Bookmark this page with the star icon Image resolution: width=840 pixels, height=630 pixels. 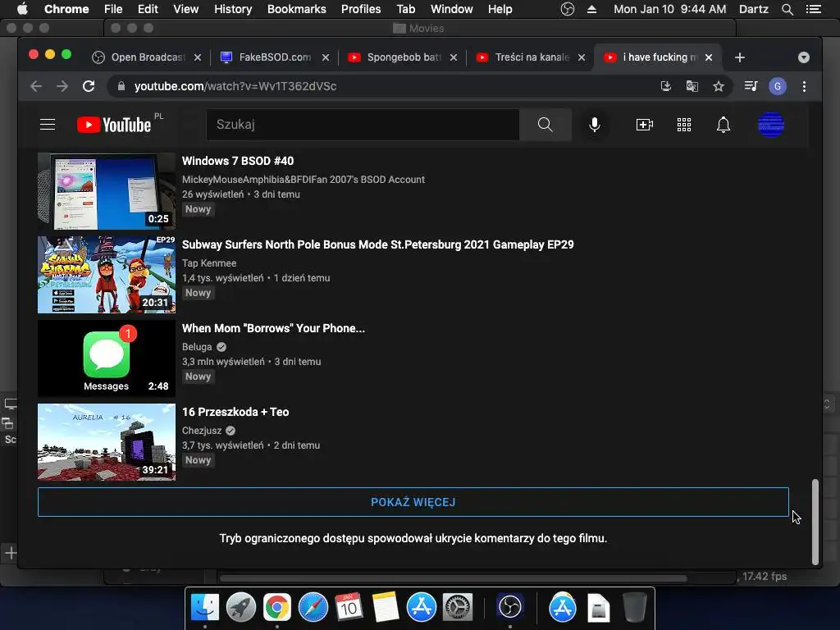(719, 86)
